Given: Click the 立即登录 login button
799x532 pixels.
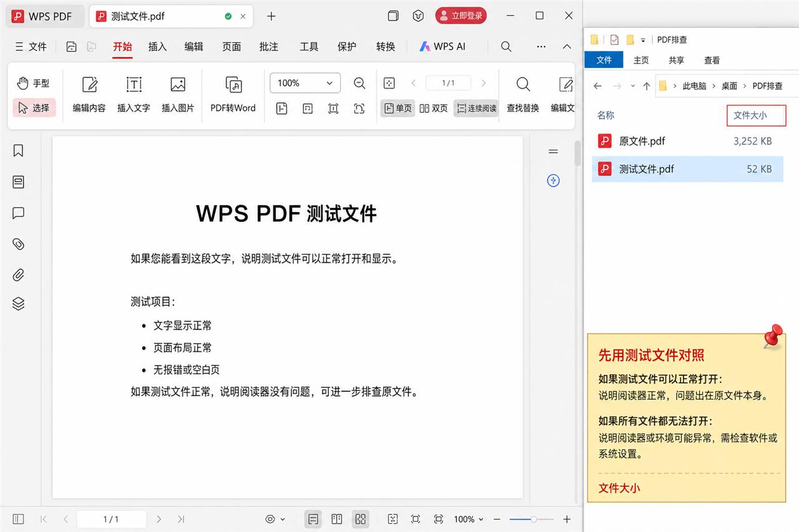Looking at the screenshot, I should (x=461, y=16).
